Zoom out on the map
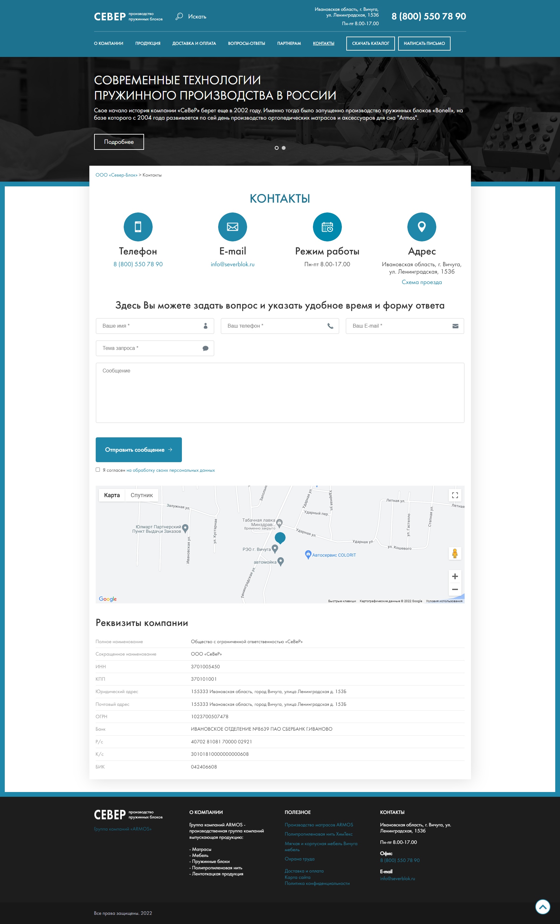The height and width of the screenshot is (924, 560). 455,589
